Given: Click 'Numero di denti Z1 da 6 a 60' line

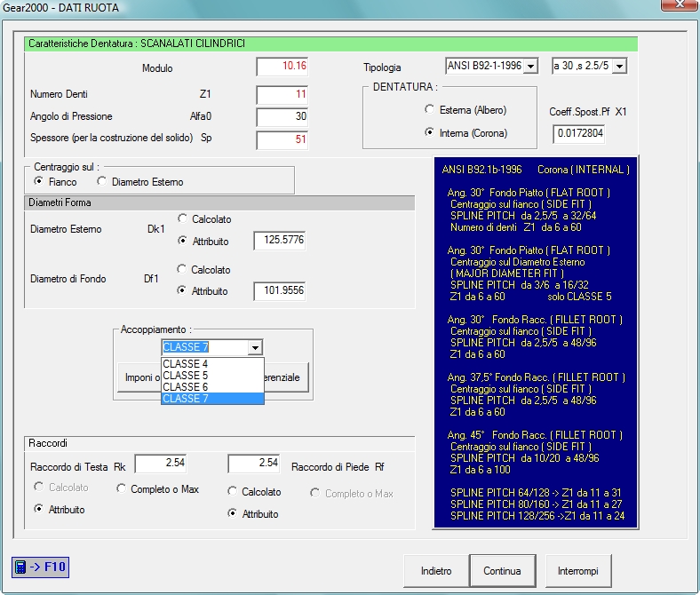Looking at the screenshot, I should click(516, 227).
